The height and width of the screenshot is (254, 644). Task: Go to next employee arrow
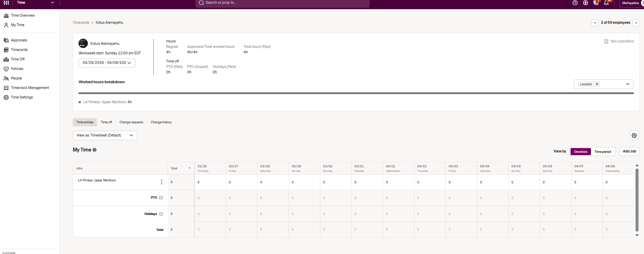point(636,23)
